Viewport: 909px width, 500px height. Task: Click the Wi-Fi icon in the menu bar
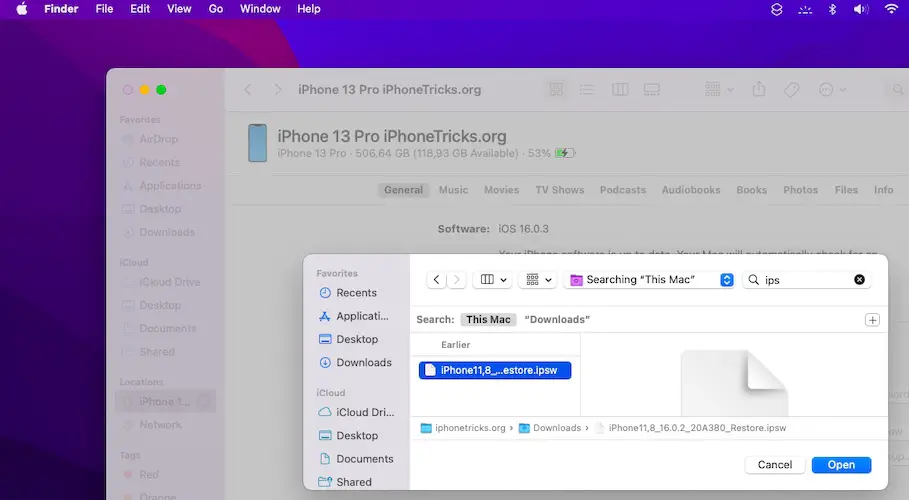890,9
